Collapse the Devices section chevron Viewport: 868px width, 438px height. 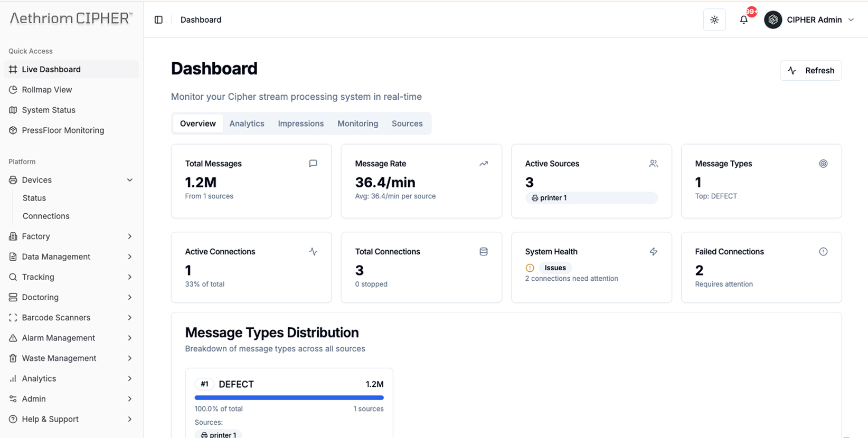click(130, 180)
